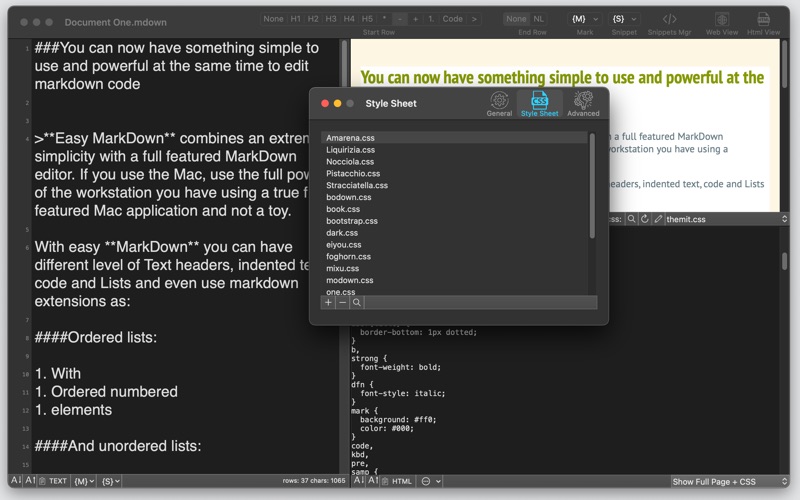Expand the Show Full Page + CSS popup
The height and width of the screenshot is (500, 800).
(728, 481)
